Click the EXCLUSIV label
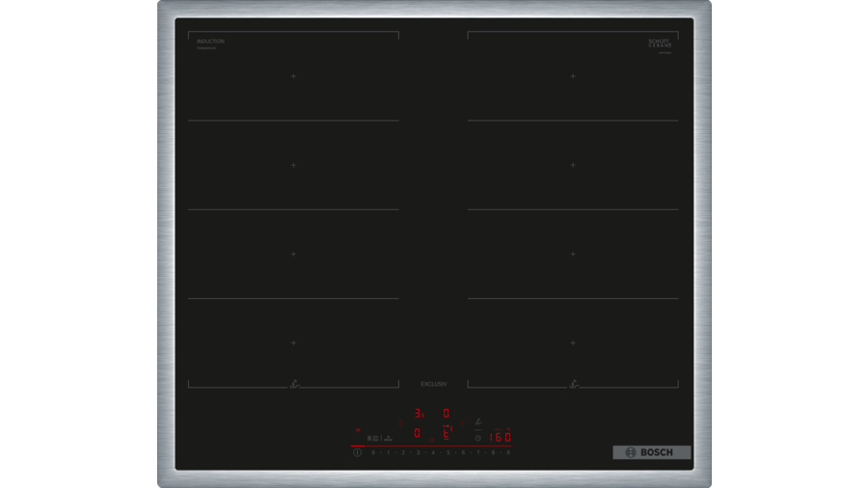The width and height of the screenshot is (868, 488). pyautogui.click(x=433, y=384)
